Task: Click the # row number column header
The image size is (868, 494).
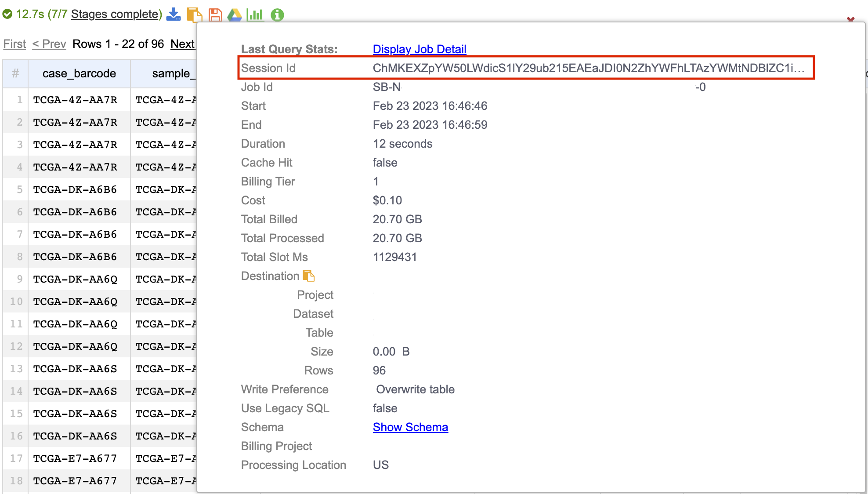Action: click(x=15, y=73)
